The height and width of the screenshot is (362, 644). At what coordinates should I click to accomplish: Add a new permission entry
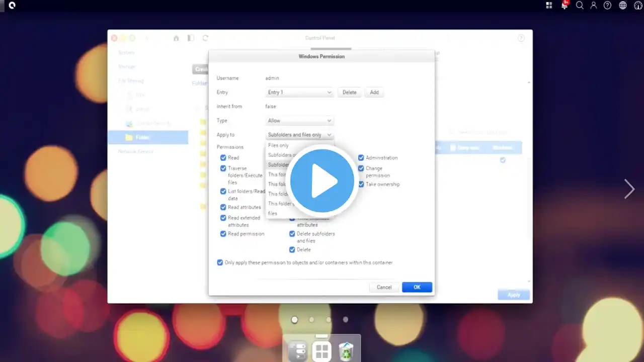coord(374,93)
